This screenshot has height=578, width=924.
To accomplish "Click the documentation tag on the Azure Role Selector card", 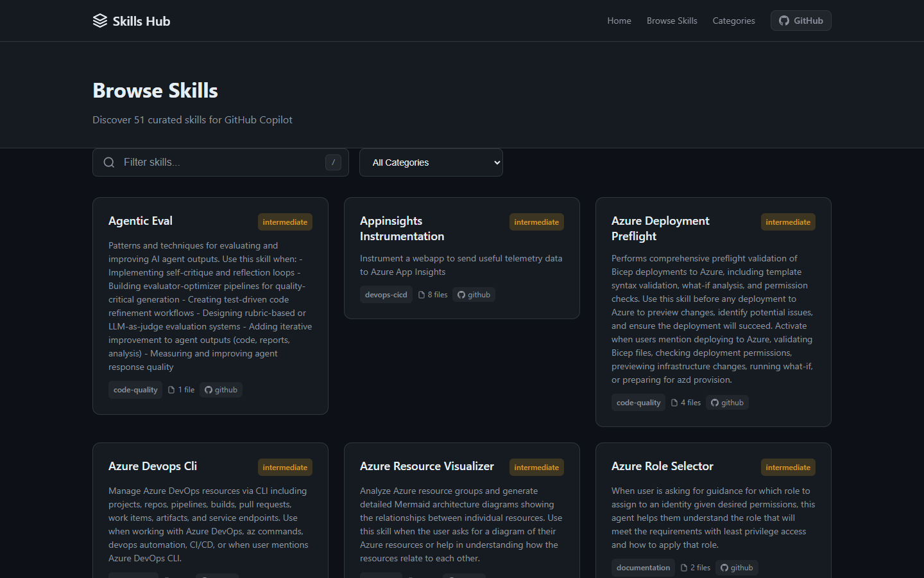I will [643, 568].
